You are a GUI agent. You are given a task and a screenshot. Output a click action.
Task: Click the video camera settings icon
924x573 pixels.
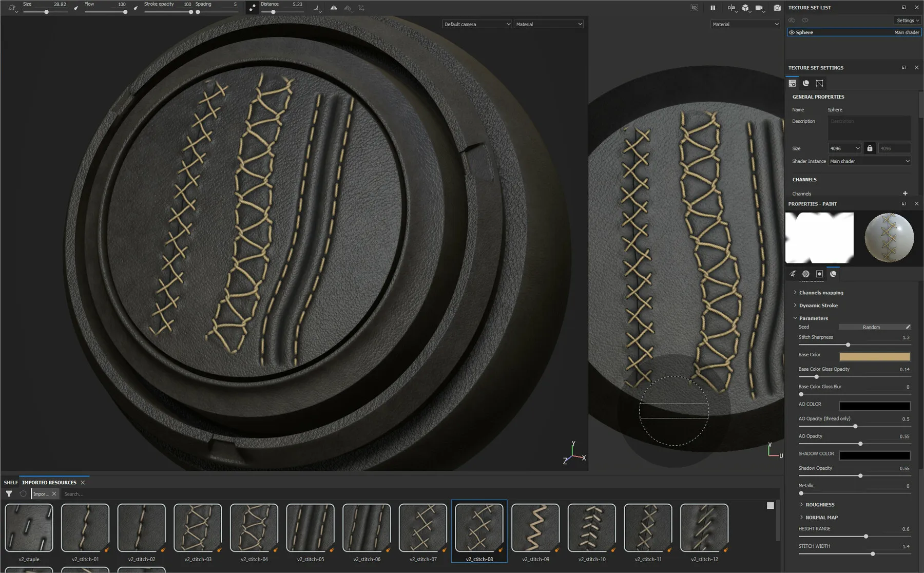759,8
